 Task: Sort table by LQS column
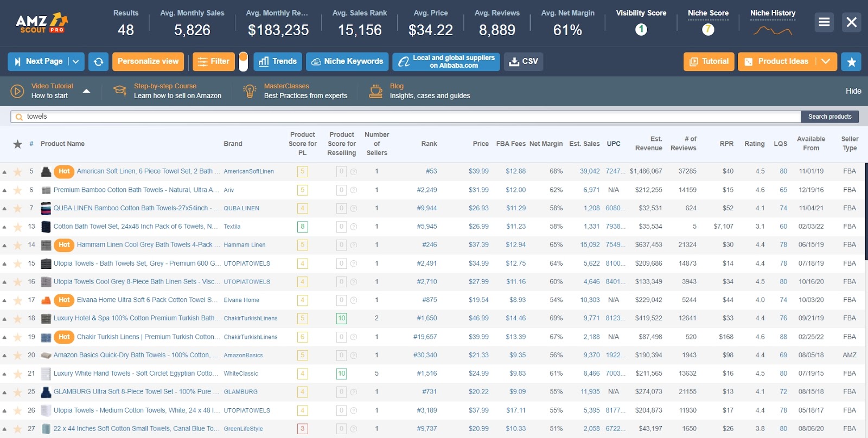(780, 144)
